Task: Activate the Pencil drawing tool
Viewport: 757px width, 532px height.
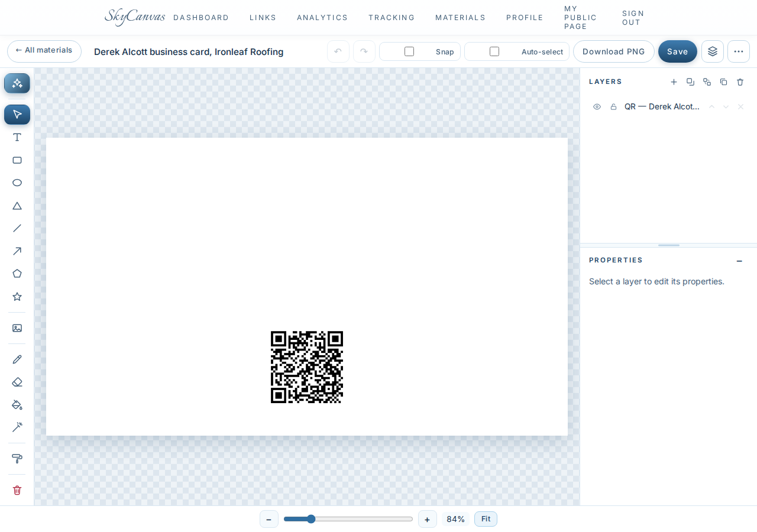Action: (17, 359)
